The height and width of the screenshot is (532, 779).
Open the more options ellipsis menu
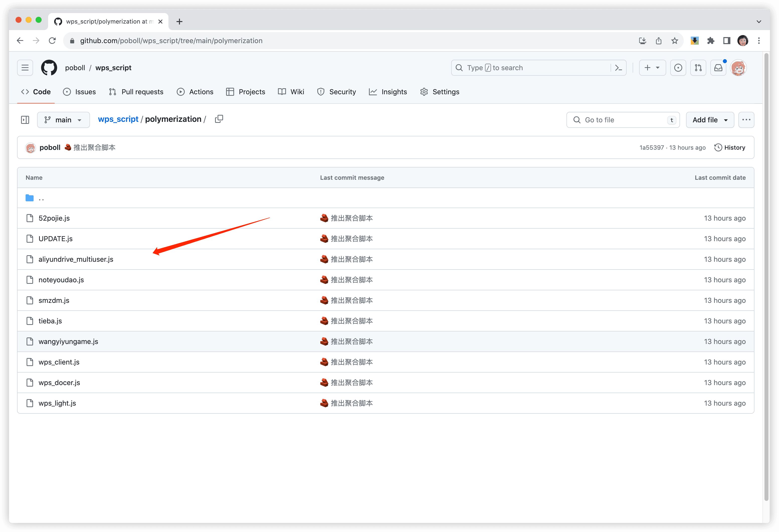click(x=746, y=120)
